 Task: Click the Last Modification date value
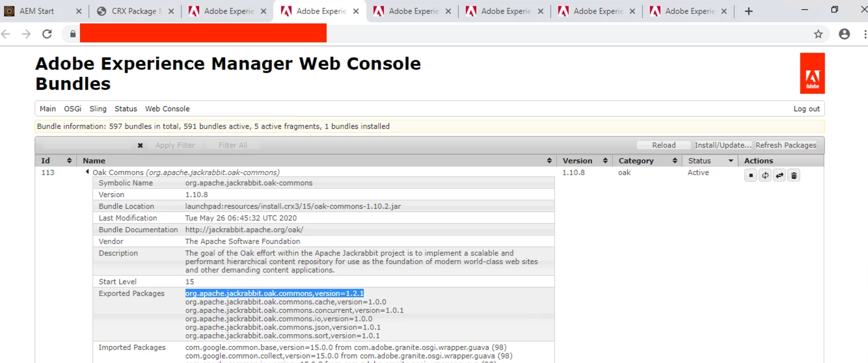coord(241,218)
